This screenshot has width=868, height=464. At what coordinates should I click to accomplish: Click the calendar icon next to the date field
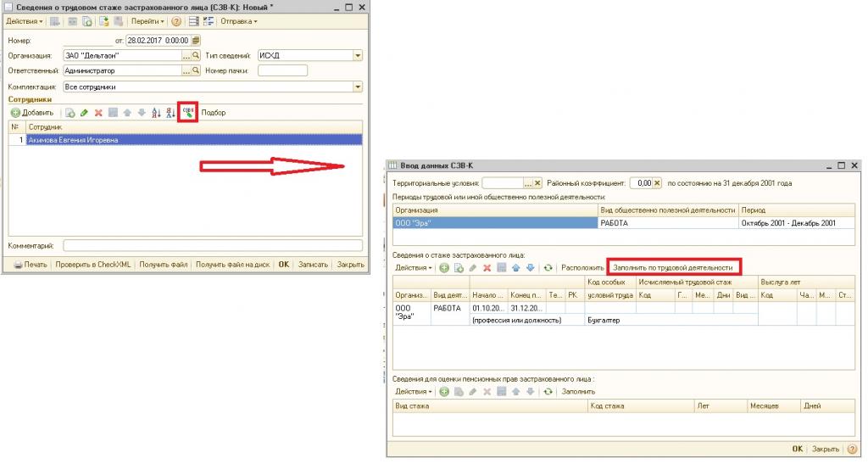(x=196, y=40)
